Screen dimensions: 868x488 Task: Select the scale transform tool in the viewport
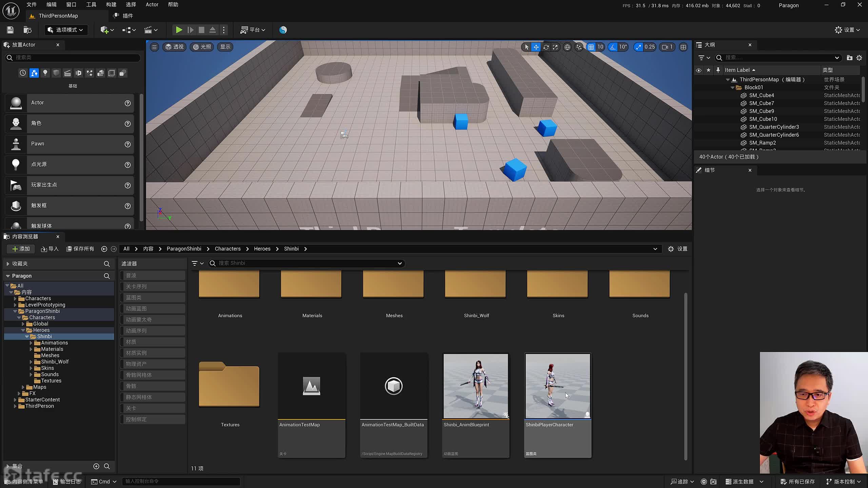pyautogui.click(x=555, y=47)
